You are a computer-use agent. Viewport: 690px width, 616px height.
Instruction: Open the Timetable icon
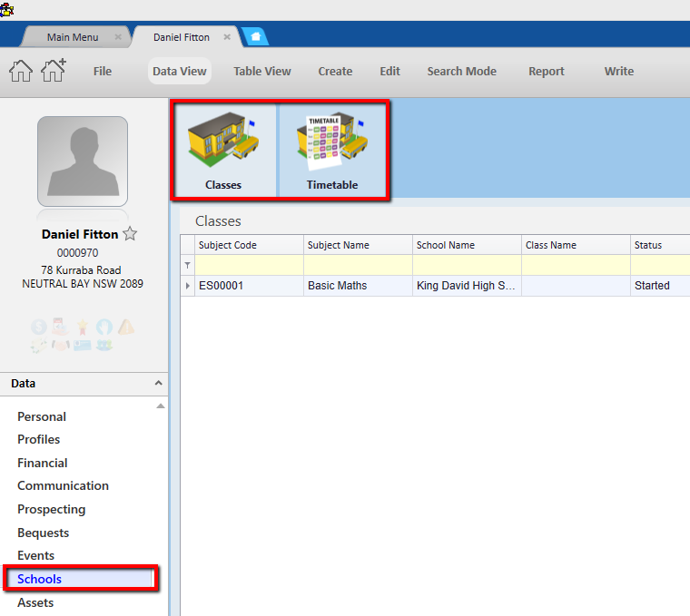pyautogui.click(x=332, y=150)
